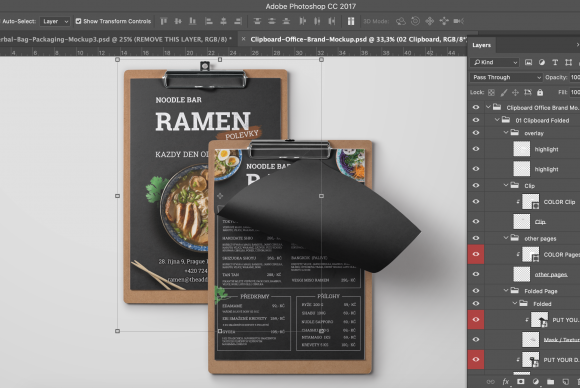Image resolution: width=580 pixels, height=388 pixels.
Task: Click the Auto-Align Layers icon
Action: point(351,21)
